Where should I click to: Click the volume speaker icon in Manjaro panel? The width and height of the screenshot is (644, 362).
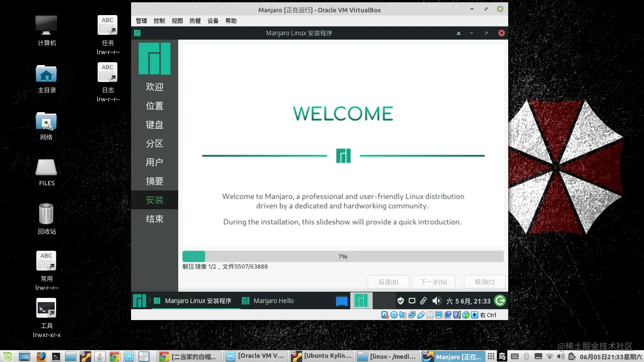point(437,301)
